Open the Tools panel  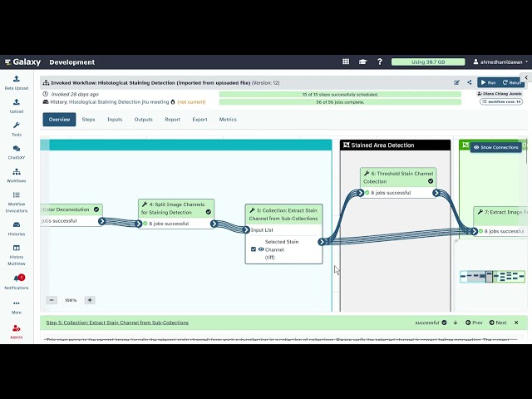tap(17, 129)
